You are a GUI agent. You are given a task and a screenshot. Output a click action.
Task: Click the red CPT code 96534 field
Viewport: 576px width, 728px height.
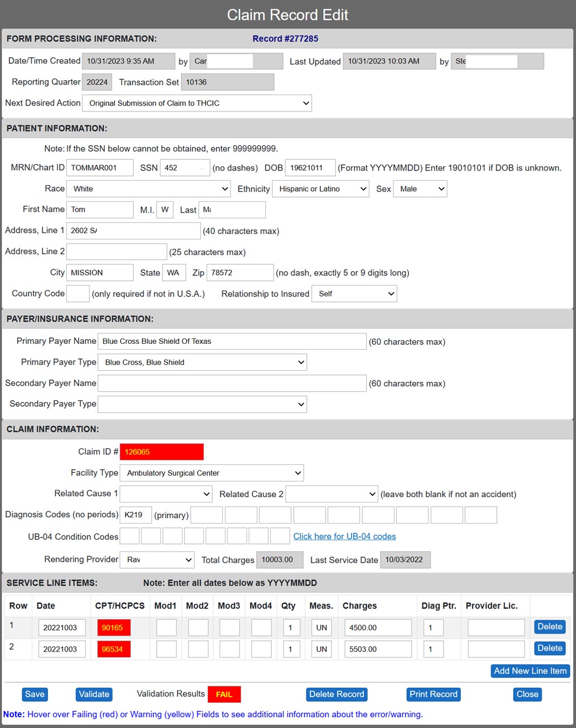pos(114,649)
